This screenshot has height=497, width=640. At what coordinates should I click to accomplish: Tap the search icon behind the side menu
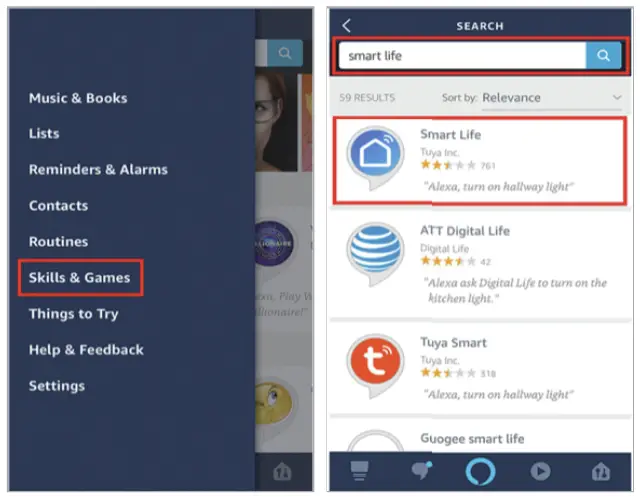[x=285, y=53]
